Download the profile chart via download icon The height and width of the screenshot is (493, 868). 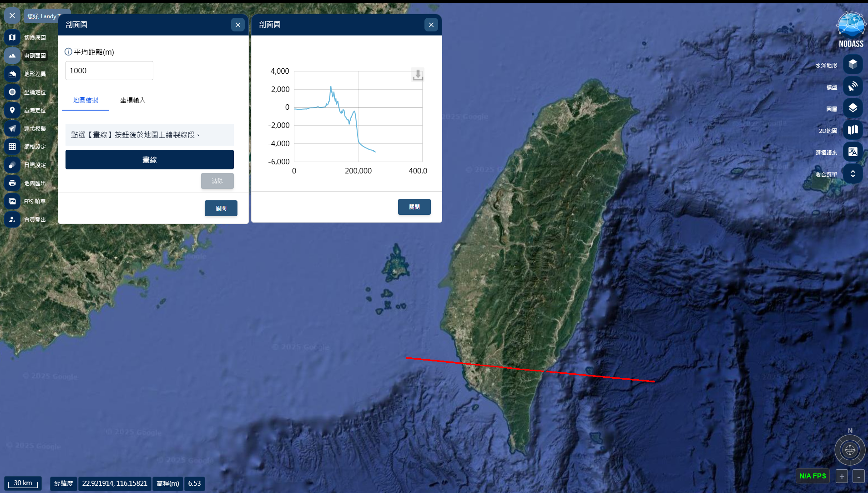pyautogui.click(x=417, y=75)
